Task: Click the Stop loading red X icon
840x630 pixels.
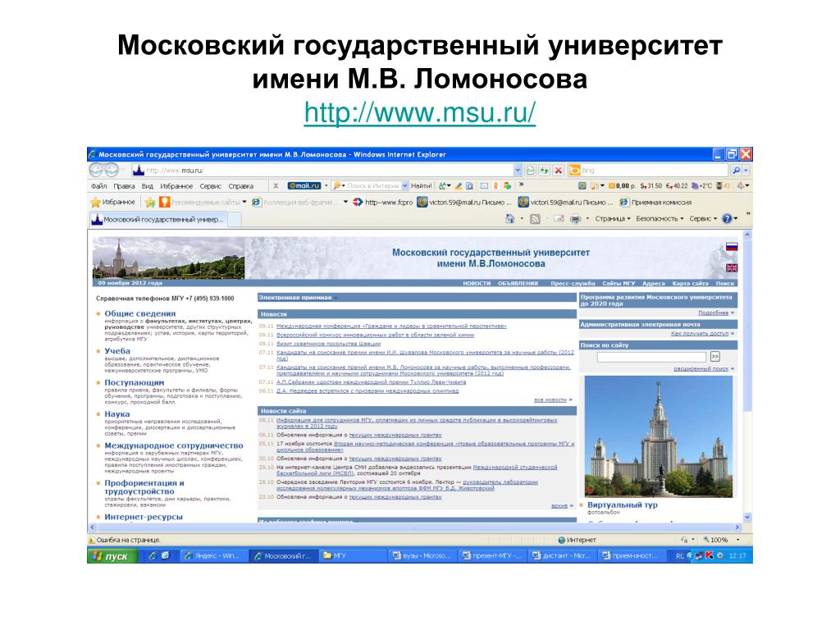Action: coord(558,171)
